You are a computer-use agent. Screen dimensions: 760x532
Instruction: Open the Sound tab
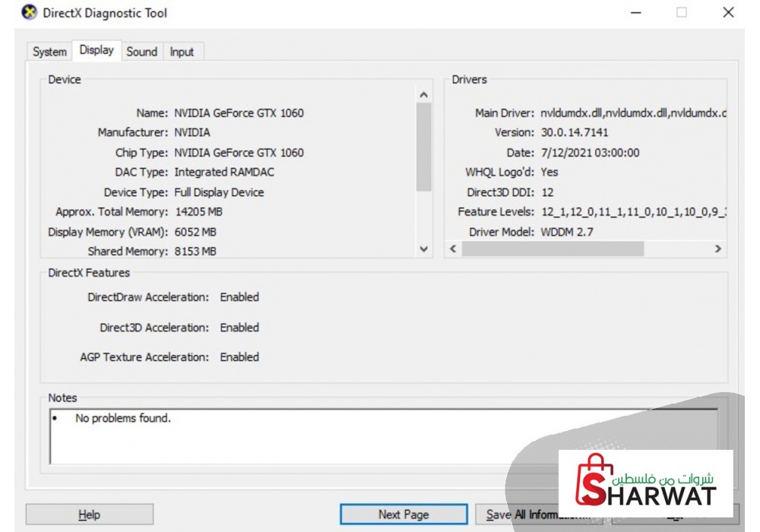pos(141,52)
